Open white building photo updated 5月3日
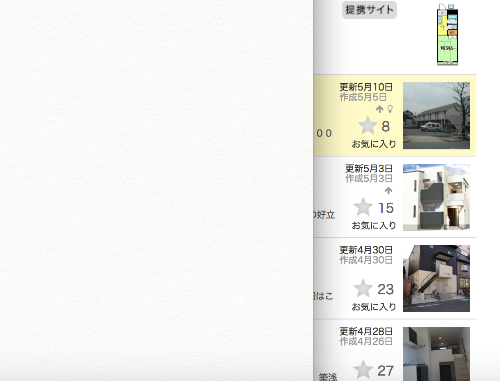 pyautogui.click(x=436, y=197)
